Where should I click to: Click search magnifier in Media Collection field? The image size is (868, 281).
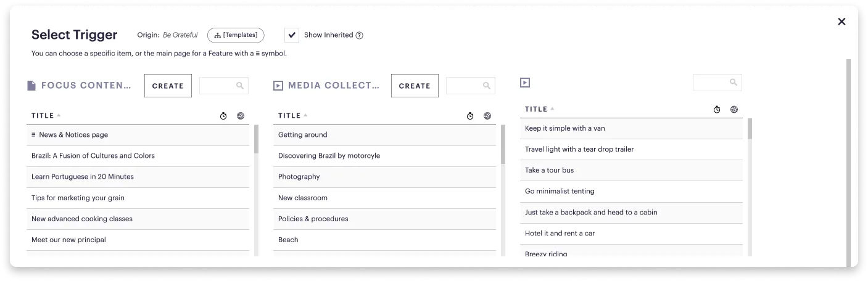click(x=487, y=86)
